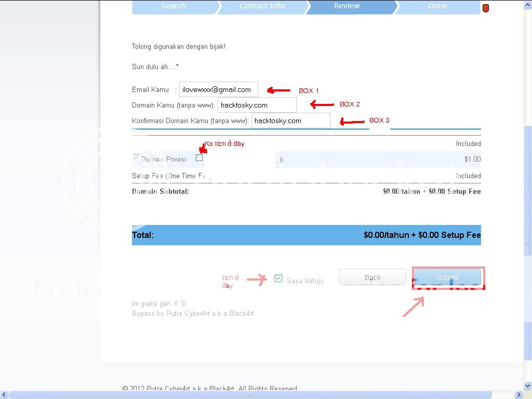Select the Review step tab
This screenshot has width=532, height=399.
click(347, 6)
